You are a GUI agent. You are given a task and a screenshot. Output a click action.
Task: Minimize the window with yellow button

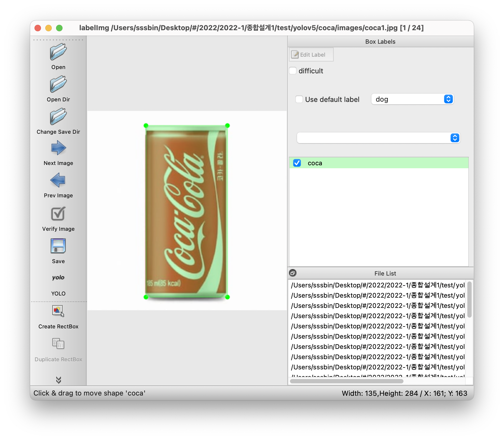(x=49, y=28)
